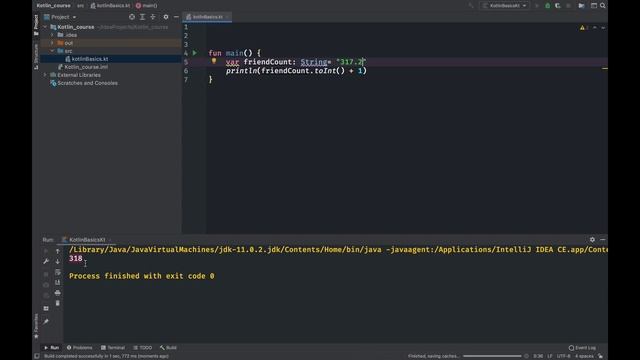Click the layout icon in Run sidebar
The width and height of the screenshot is (640, 360).
pos(46,309)
